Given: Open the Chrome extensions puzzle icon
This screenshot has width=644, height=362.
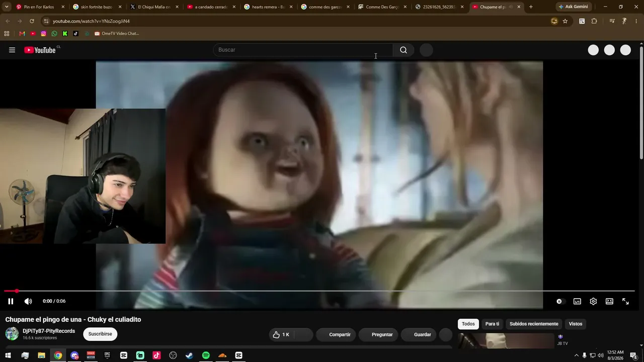Looking at the screenshot, I should tap(594, 21).
